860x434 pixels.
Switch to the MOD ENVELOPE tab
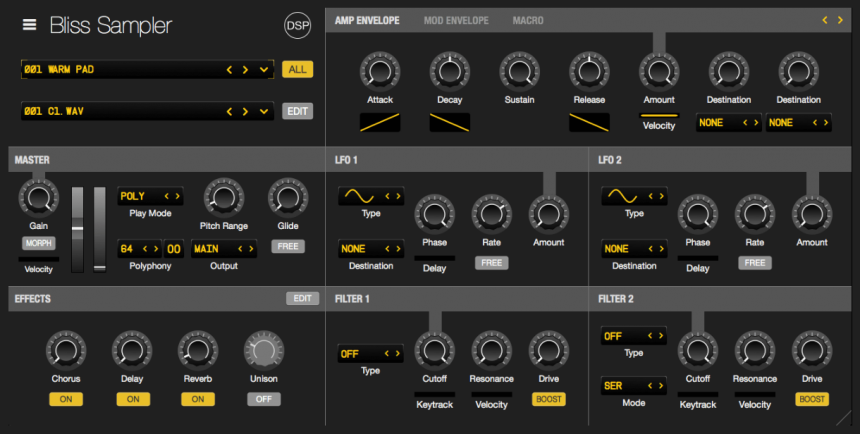coord(456,20)
